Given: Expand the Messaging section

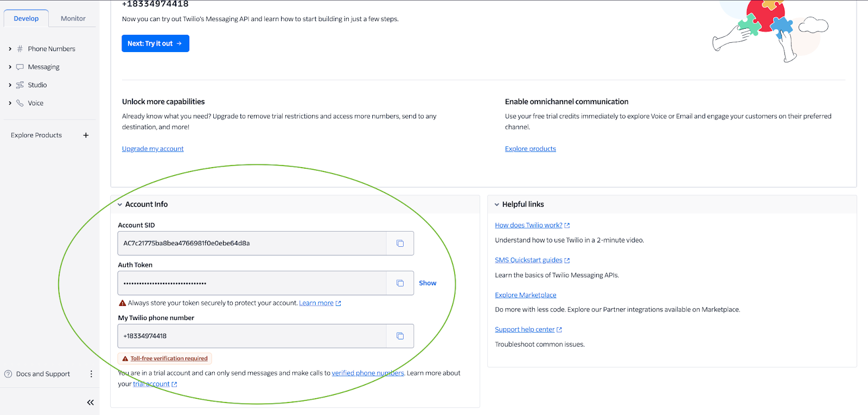Looking at the screenshot, I should pyautogui.click(x=10, y=67).
